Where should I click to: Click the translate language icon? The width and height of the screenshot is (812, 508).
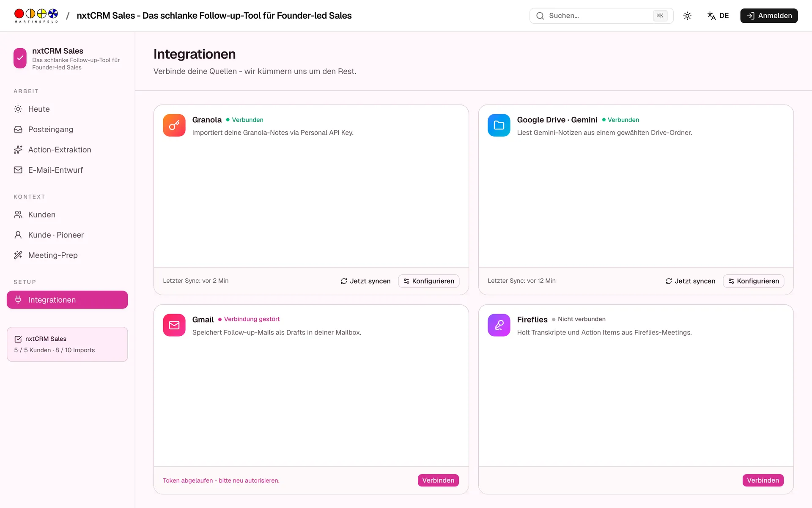click(x=711, y=16)
